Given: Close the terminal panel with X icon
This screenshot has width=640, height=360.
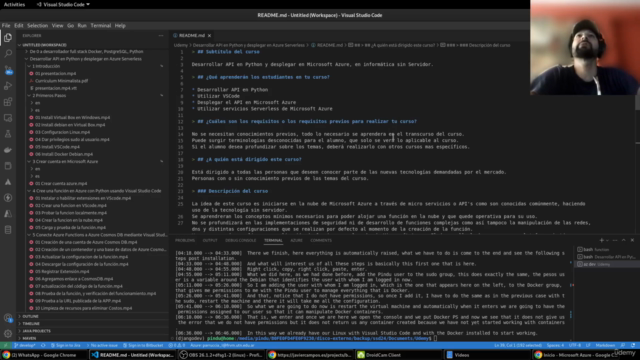Looking at the screenshot, I should [x=632, y=240].
